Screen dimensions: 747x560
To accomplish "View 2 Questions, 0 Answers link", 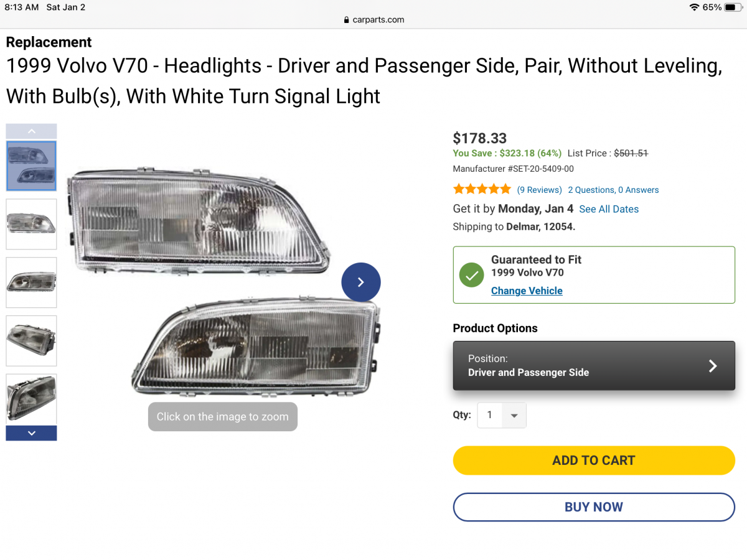I will click(613, 190).
